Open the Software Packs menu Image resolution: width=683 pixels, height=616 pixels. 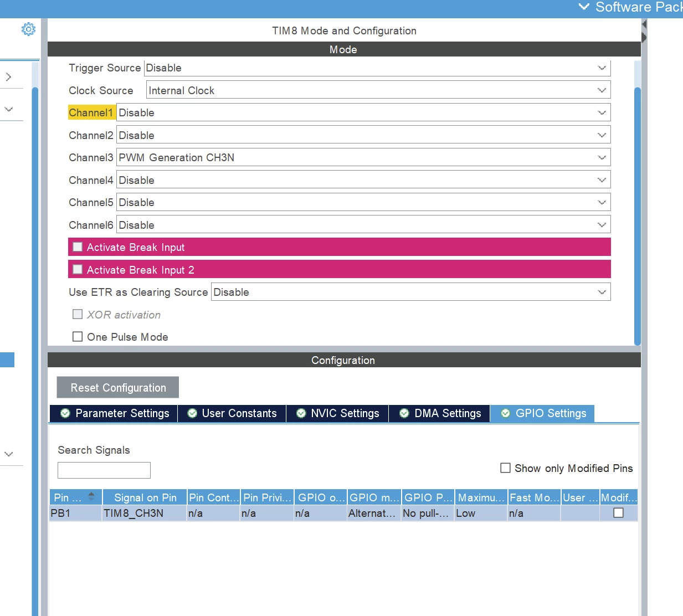(x=630, y=7)
